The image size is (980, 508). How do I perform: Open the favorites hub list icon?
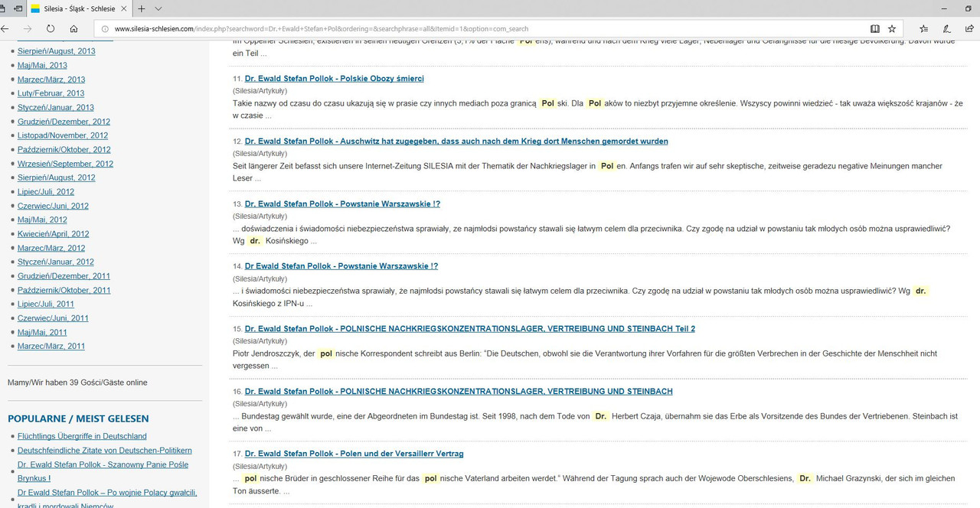click(x=925, y=28)
